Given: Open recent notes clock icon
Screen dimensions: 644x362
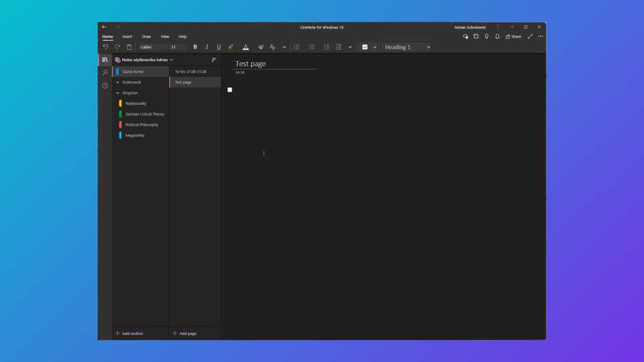Looking at the screenshot, I should pos(105,86).
